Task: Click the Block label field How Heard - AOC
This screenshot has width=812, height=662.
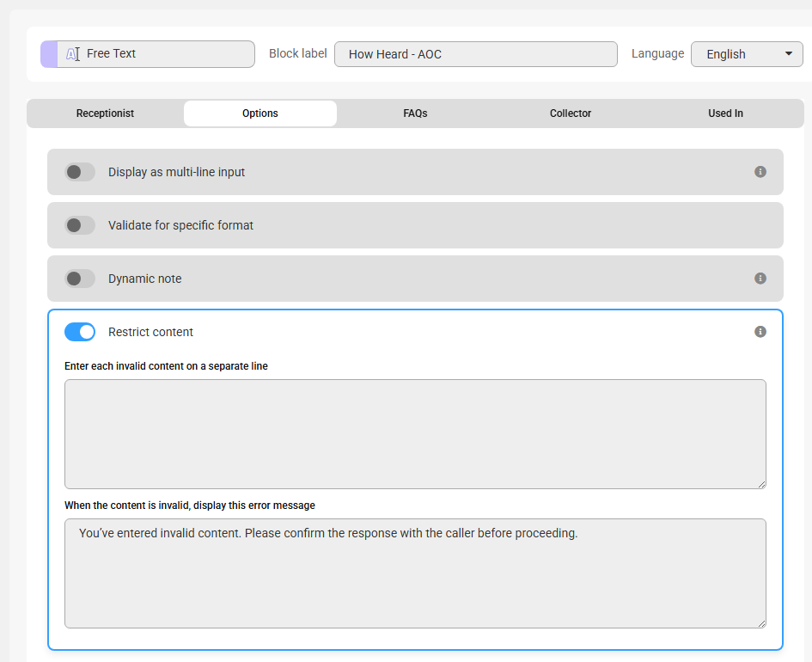Action: [x=476, y=54]
